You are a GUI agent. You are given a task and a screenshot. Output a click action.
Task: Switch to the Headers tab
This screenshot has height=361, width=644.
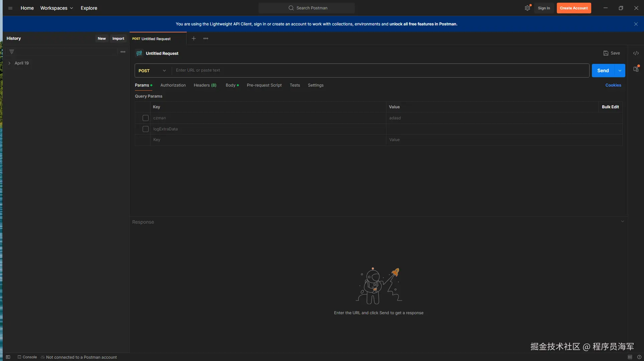click(x=205, y=85)
